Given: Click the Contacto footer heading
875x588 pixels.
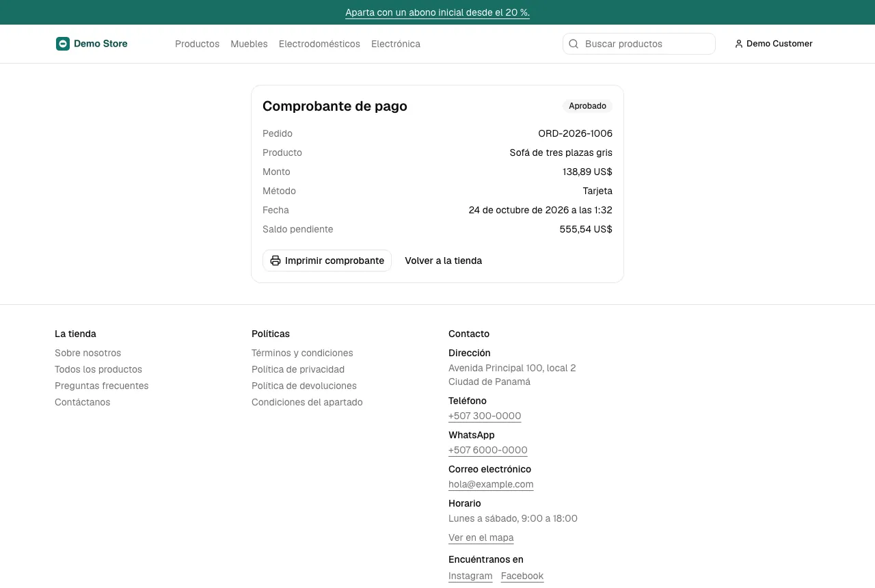Looking at the screenshot, I should pos(469,334).
